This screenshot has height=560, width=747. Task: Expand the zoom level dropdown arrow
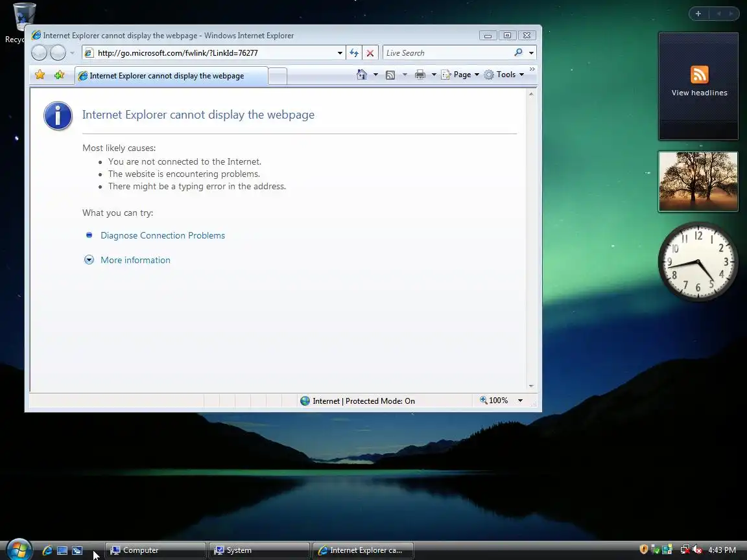(520, 401)
